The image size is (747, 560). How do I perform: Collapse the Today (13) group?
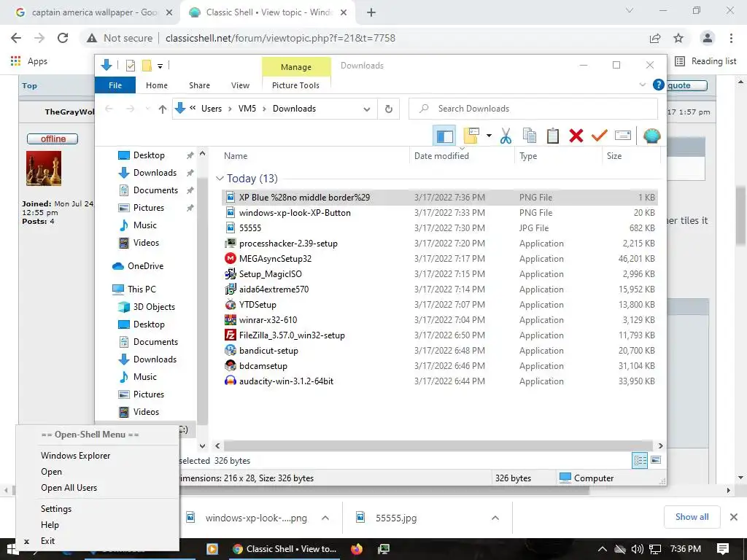coord(220,179)
